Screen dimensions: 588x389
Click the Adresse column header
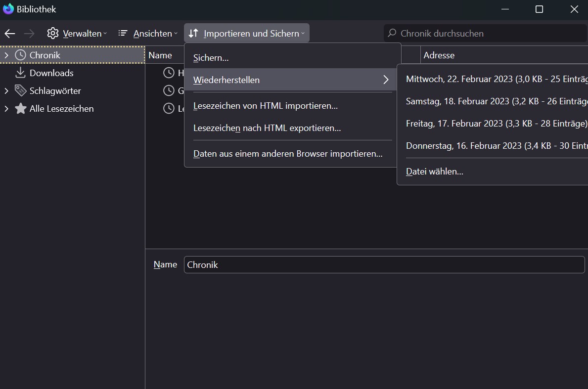(x=439, y=55)
